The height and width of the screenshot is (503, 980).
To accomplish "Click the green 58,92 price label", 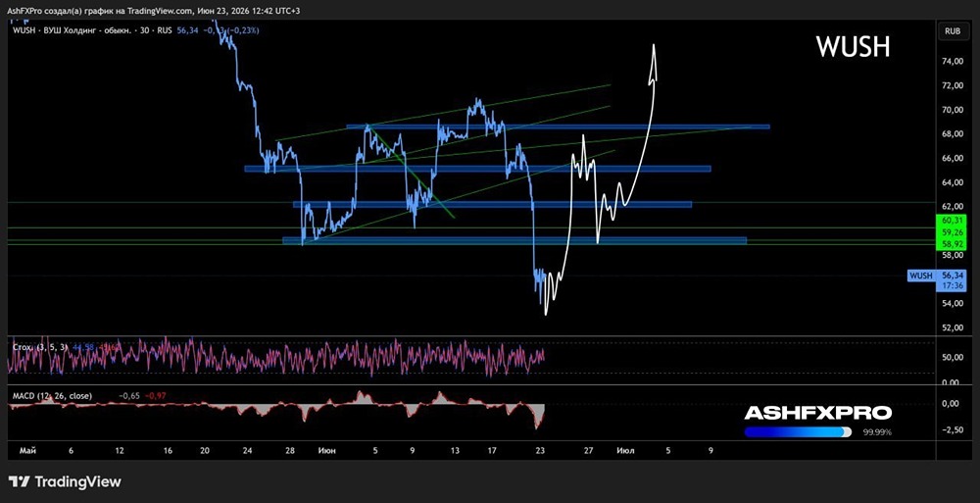I will pyautogui.click(x=952, y=244).
